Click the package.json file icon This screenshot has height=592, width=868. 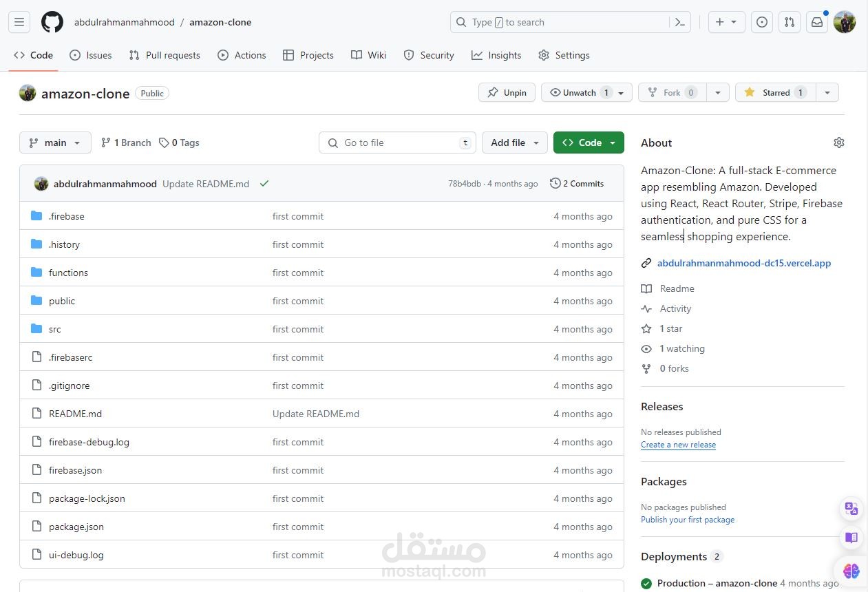coord(36,527)
